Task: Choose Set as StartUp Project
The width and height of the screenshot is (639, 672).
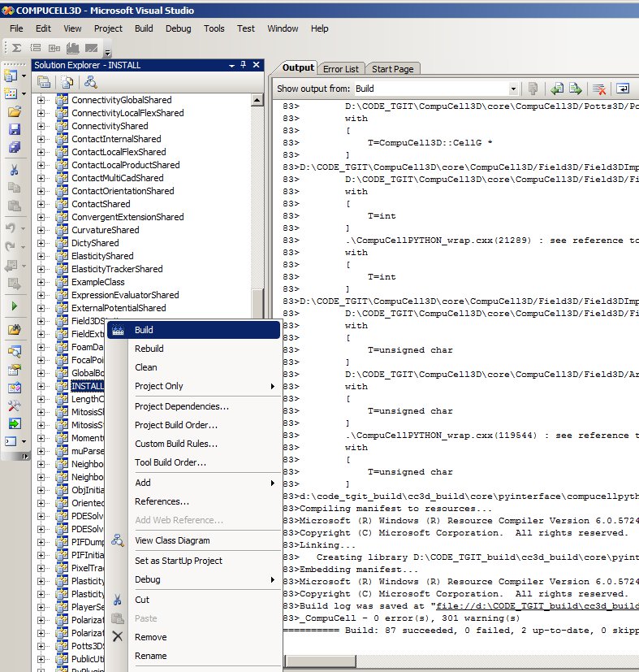Action: tap(178, 561)
